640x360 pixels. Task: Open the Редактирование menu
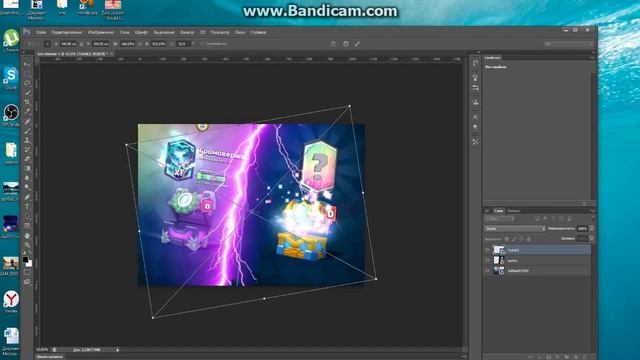(x=67, y=32)
